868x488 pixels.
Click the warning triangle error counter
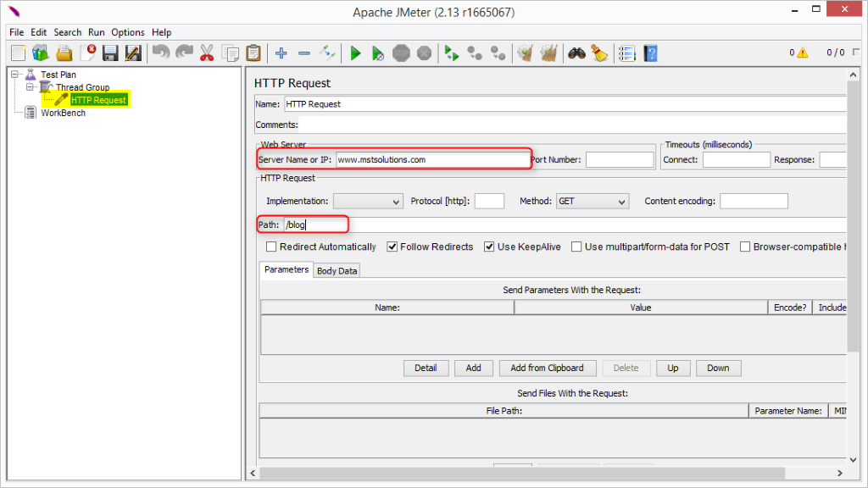pos(802,53)
